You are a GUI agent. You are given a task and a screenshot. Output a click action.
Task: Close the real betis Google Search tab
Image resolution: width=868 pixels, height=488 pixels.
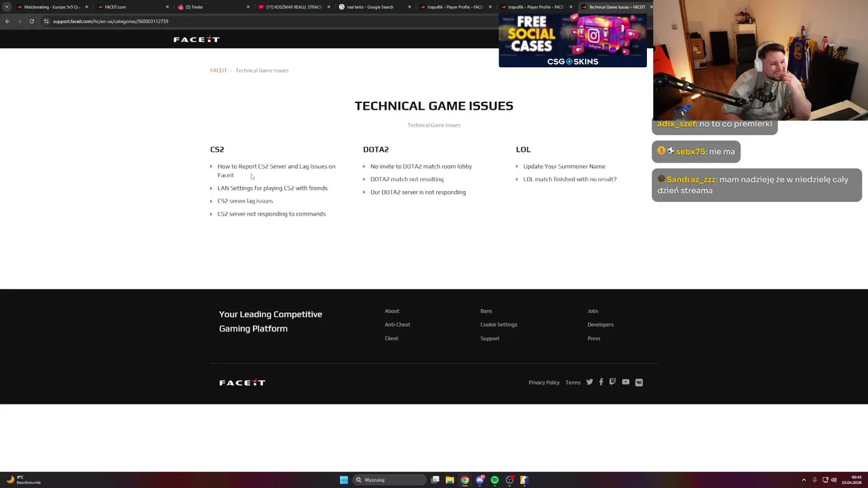pyautogui.click(x=410, y=7)
